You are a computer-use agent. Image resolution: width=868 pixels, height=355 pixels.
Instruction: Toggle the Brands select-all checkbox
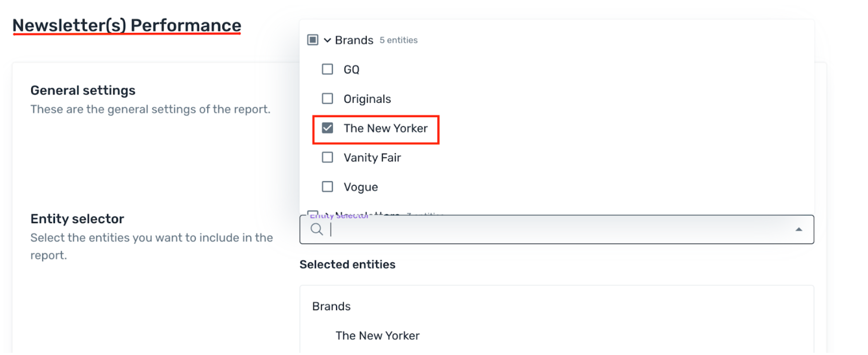pos(313,40)
